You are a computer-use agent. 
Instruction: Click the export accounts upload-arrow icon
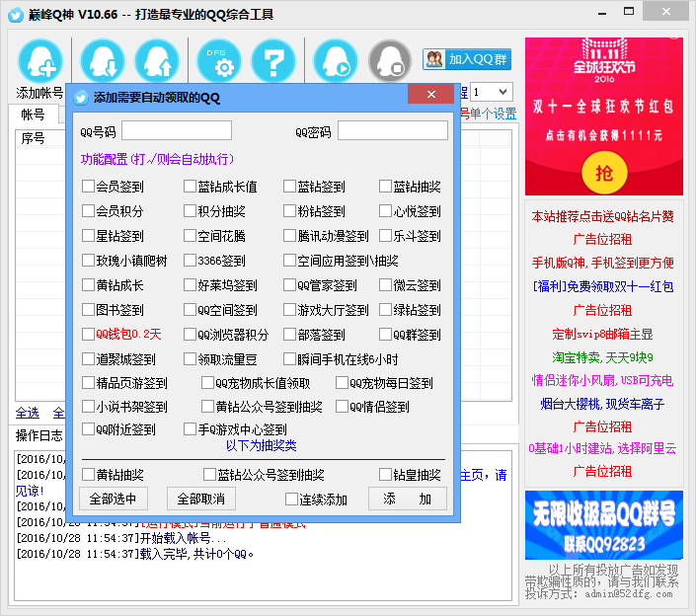click(x=157, y=61)
